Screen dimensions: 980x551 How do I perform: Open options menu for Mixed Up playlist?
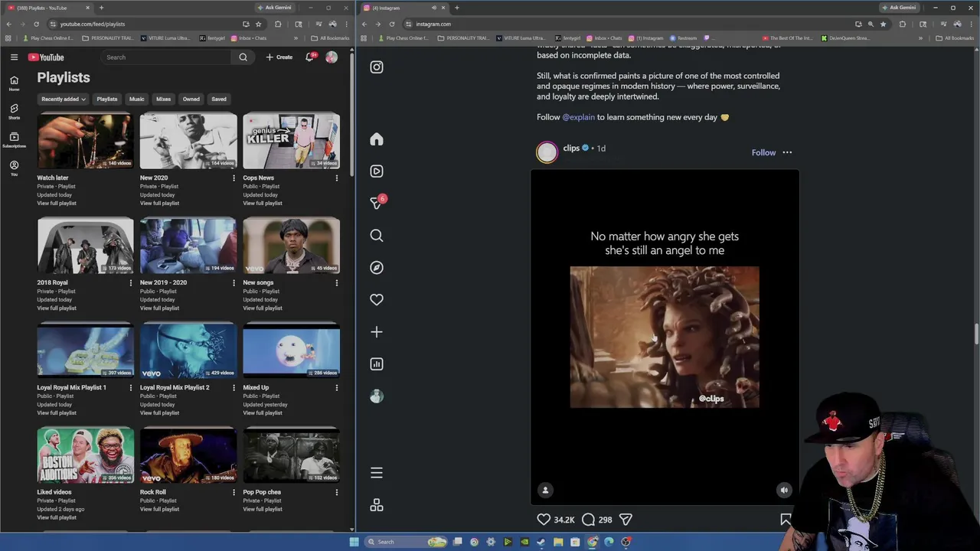click(336, 388)
